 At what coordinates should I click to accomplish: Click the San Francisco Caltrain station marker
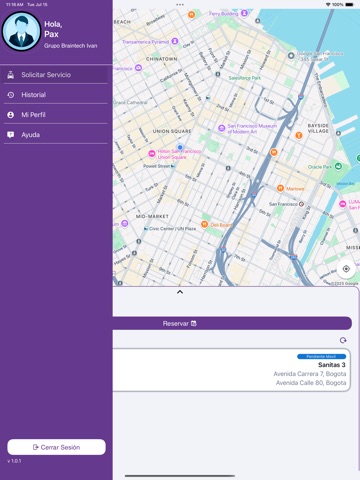(301, 204)
